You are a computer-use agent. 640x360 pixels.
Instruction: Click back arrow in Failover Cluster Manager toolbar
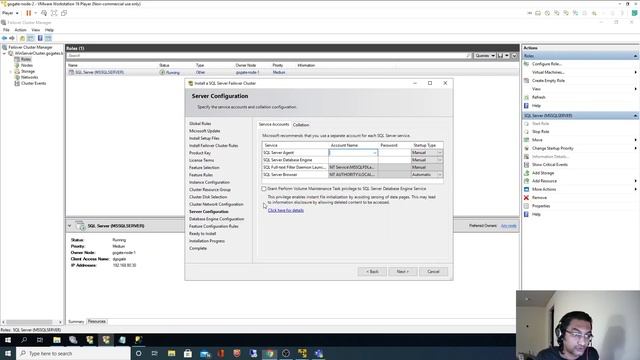tap(4, 38)
